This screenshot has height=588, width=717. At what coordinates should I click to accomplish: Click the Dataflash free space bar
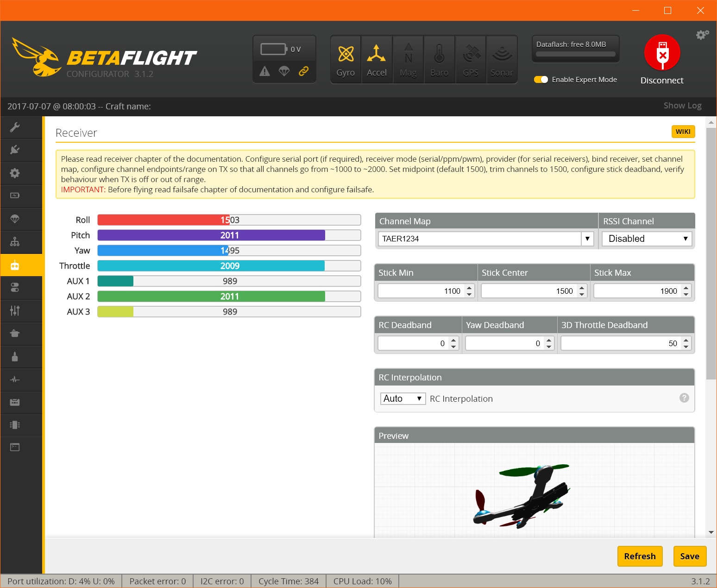(x=575, y=54)
